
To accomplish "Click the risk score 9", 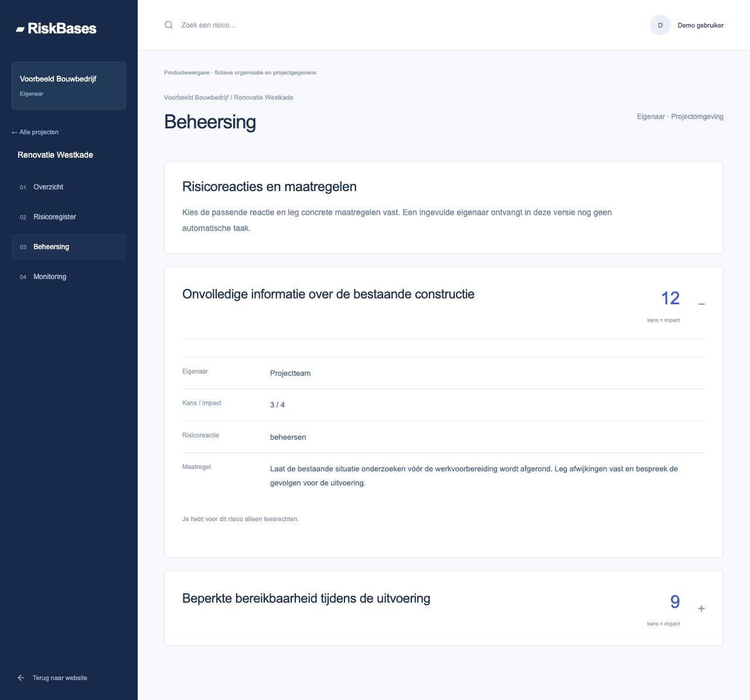I will [x=675, y=602].
